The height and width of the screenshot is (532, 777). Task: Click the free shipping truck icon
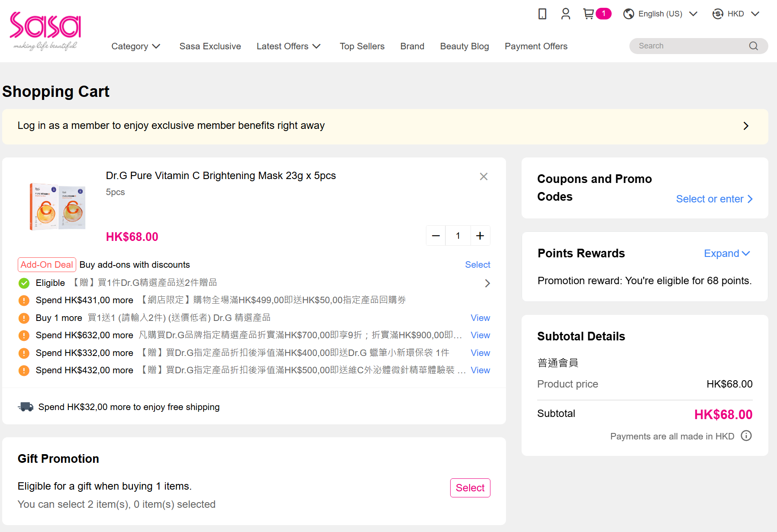click(x=26, y=407)
